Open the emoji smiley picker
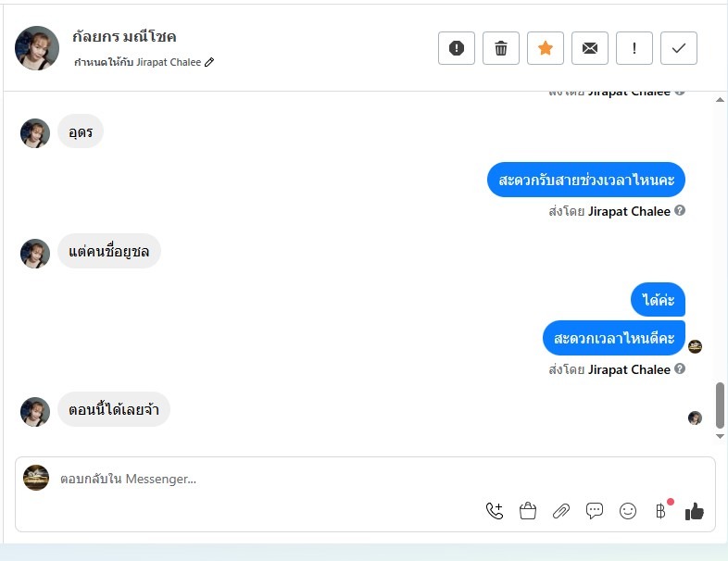Screen dimensions: 728x561 (628, 511)
